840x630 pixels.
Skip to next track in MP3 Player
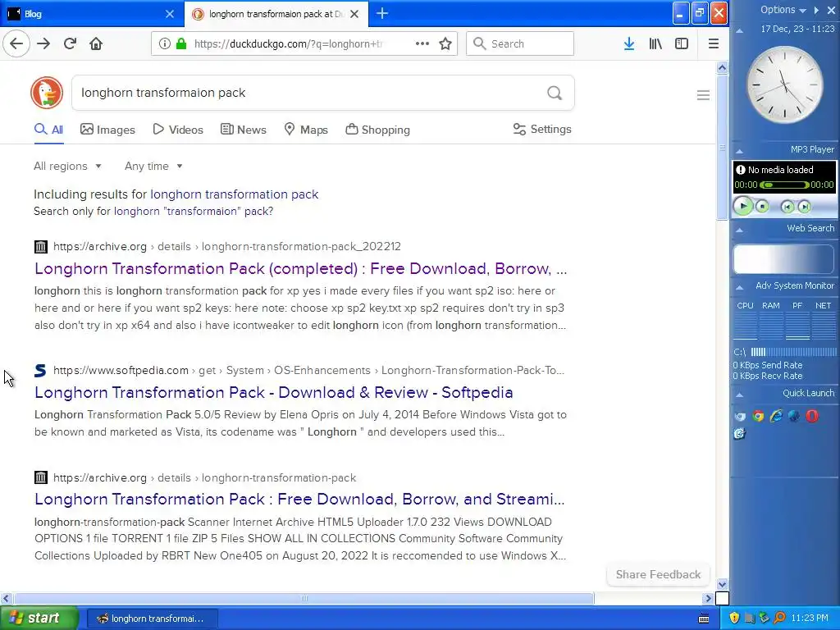click(x=804, y=207)
